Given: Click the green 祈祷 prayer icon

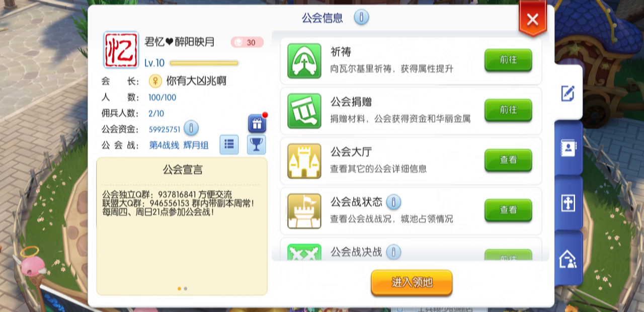Looking at the screenshot, I should 304,60.
